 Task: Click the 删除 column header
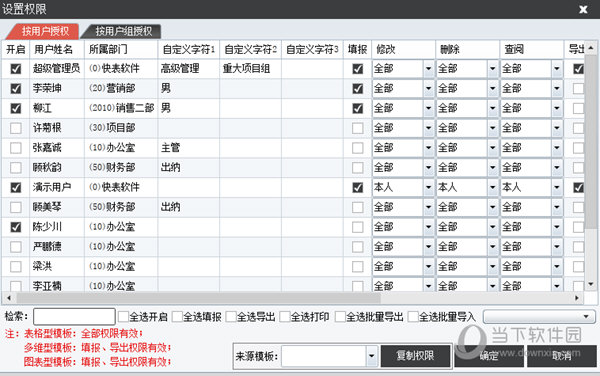point(468,49)
